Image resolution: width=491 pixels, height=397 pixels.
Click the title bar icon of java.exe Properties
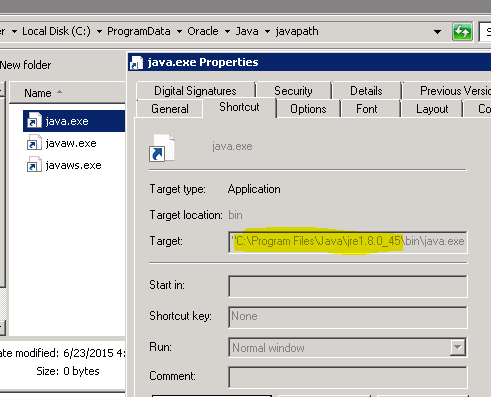point(136,63)
